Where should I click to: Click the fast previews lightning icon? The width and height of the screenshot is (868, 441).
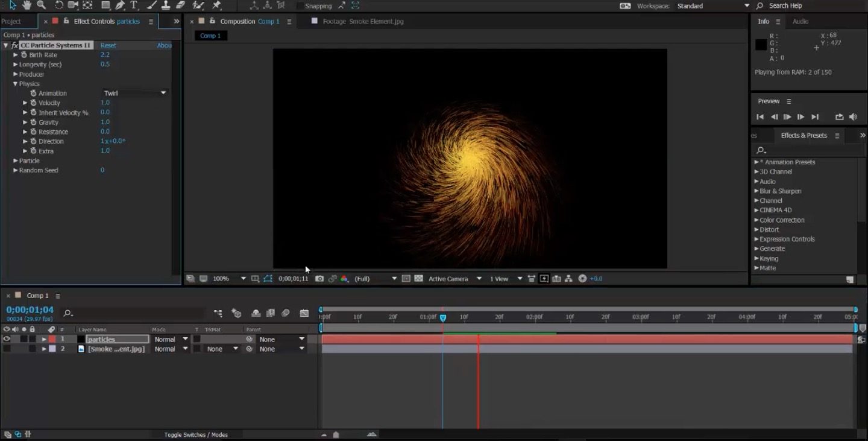(544, 279)
